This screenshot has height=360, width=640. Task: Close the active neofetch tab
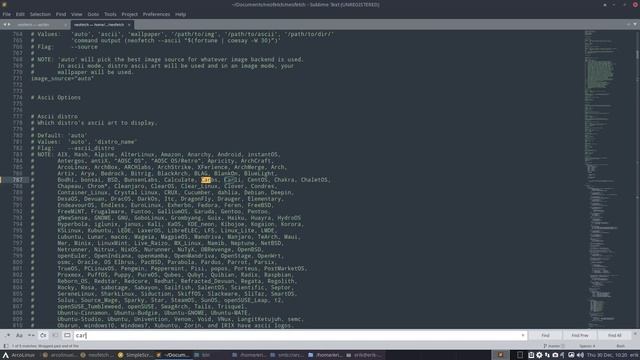click(x=129, y=25)
